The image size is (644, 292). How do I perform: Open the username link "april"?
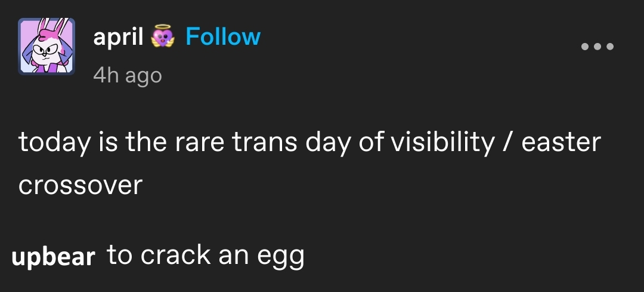[118, 38]
